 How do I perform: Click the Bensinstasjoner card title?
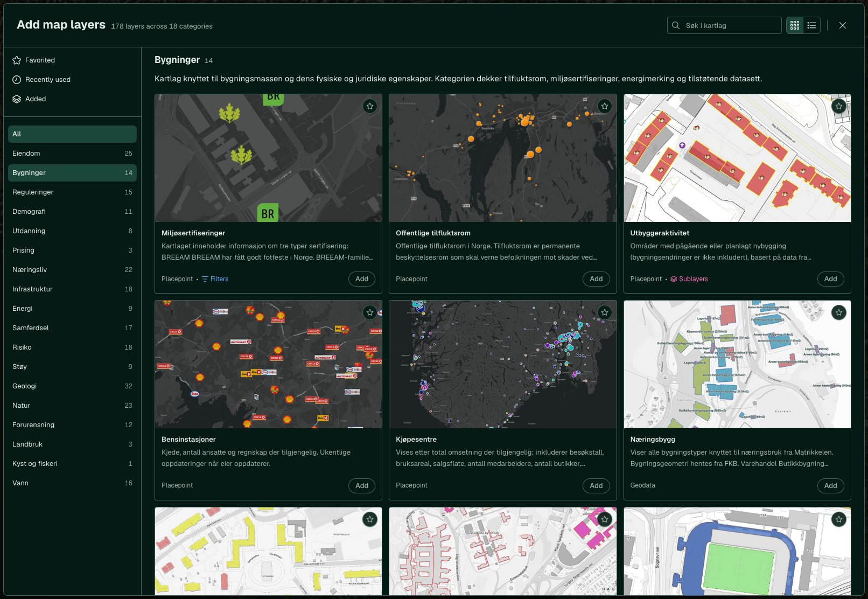point(188,440)
